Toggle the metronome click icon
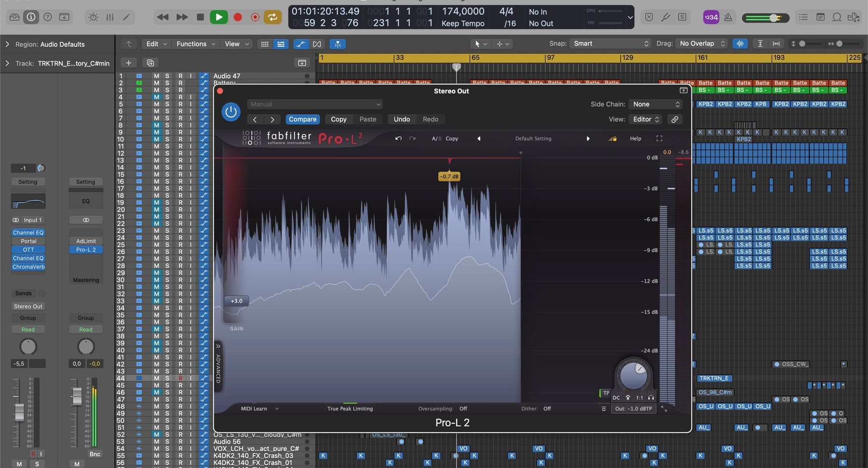 click(728, 17)
